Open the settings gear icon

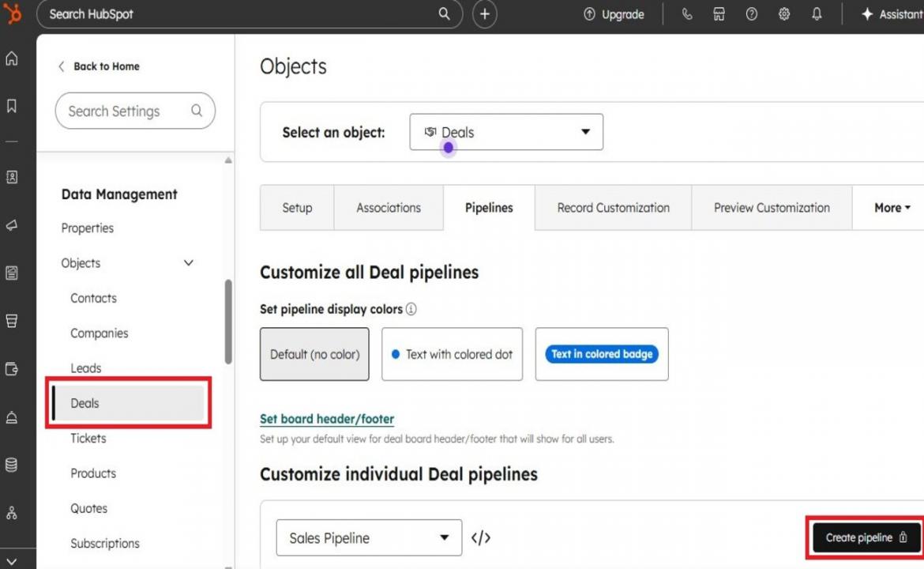(783, 14)
